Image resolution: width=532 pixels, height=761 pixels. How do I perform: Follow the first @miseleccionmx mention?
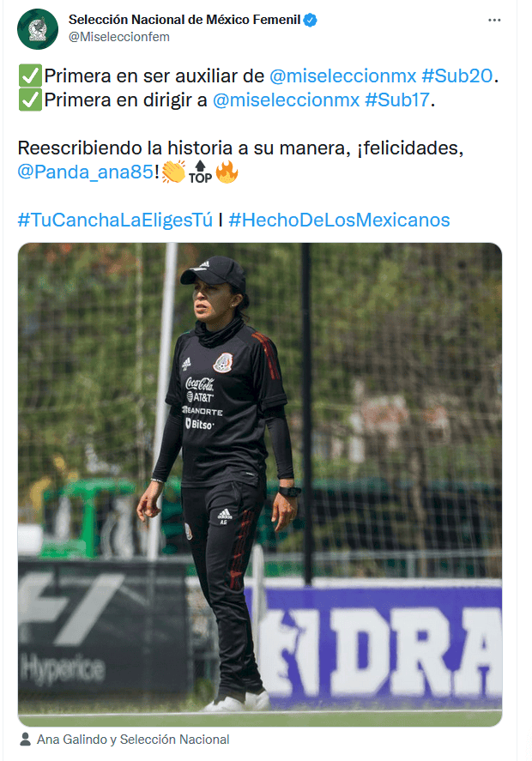(x=342, y=76)
